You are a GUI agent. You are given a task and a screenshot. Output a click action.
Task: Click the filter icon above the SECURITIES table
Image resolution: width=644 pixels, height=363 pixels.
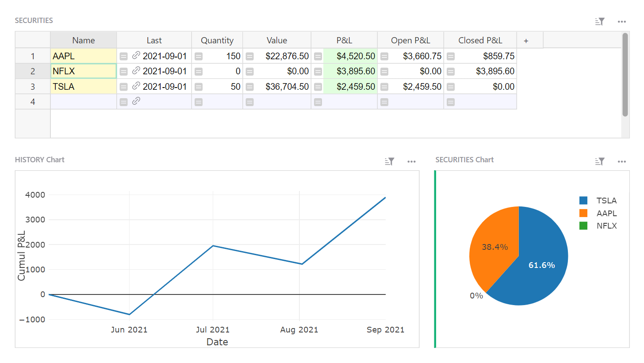(x=600, y=21)
